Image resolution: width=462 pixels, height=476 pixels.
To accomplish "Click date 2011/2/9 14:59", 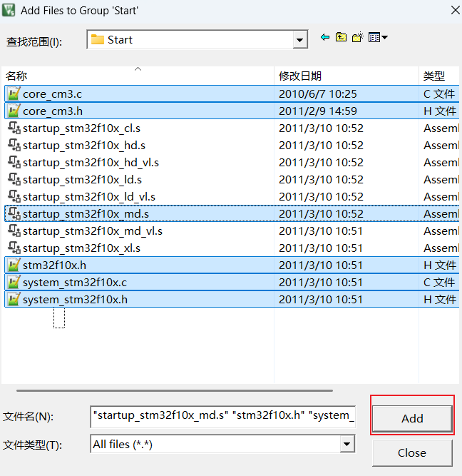I will [x=318, y=111].
